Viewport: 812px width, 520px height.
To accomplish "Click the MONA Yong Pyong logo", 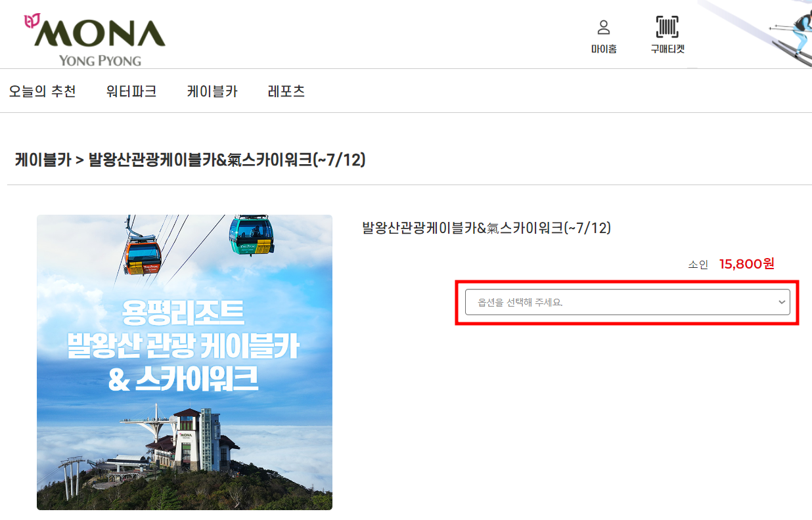I will [x=95, y=39].
